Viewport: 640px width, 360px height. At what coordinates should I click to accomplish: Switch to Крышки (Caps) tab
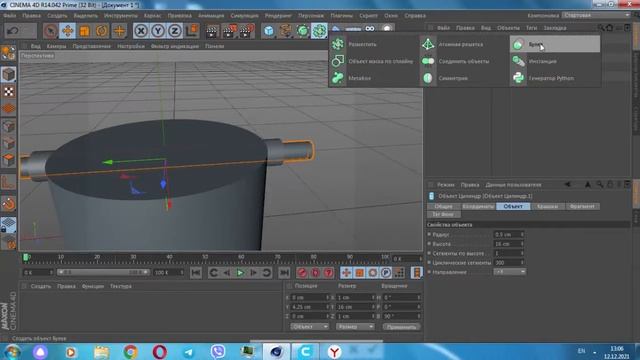pyautogui.click(x=547, y=207)
